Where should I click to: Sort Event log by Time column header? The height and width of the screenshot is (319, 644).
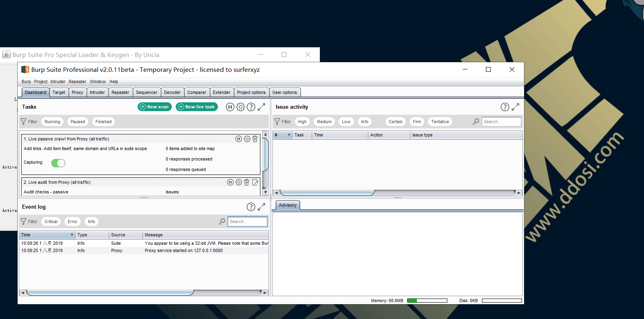tap(47, 235)
